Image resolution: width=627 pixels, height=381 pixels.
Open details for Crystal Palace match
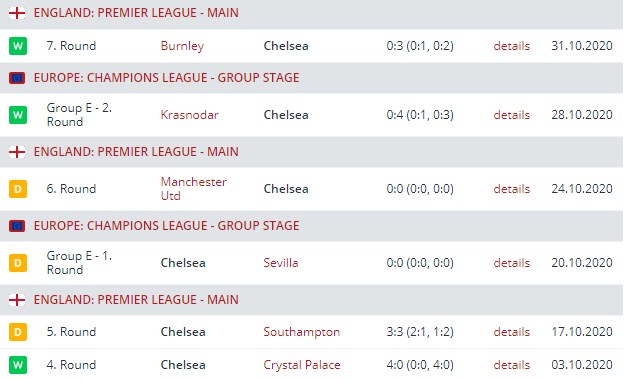tap(511, 365)
